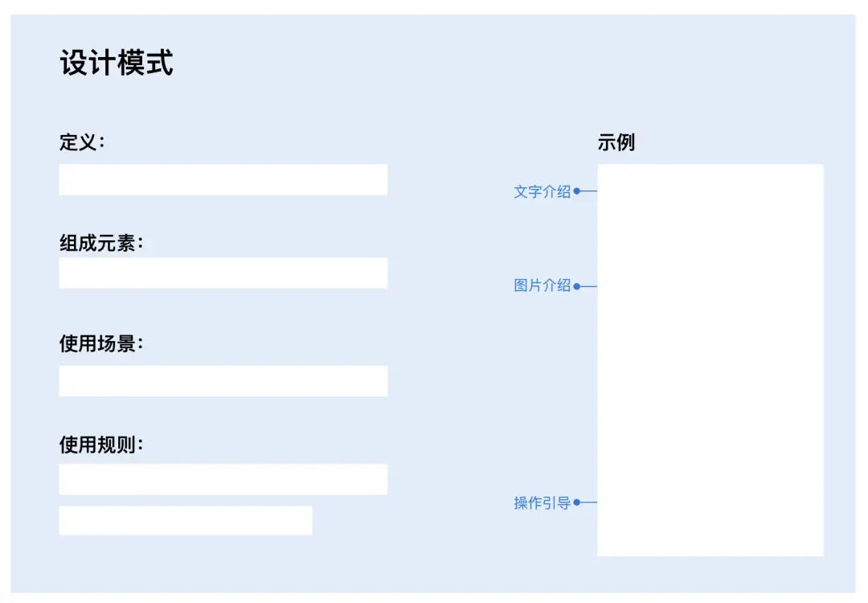This screenshot has height=603, width=868.
Task: Focus the shorter second box under 使用规则
Action: (x=185, y=520)
